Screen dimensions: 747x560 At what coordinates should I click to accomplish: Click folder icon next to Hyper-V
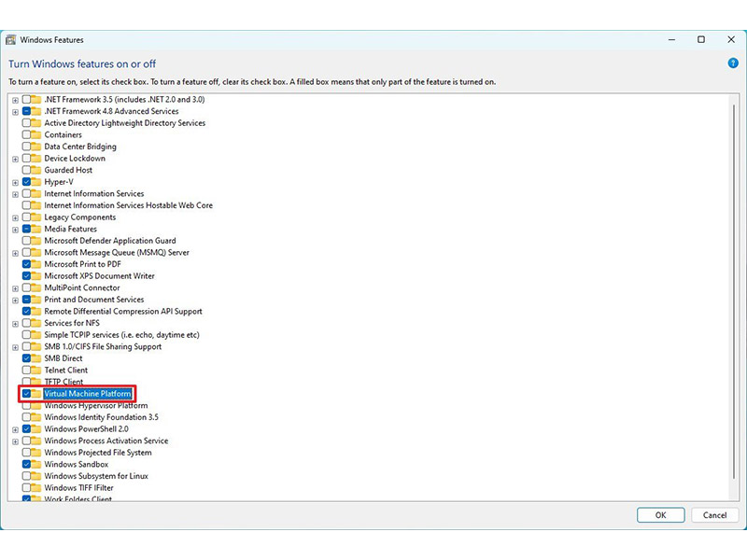(x=36, y=182)
